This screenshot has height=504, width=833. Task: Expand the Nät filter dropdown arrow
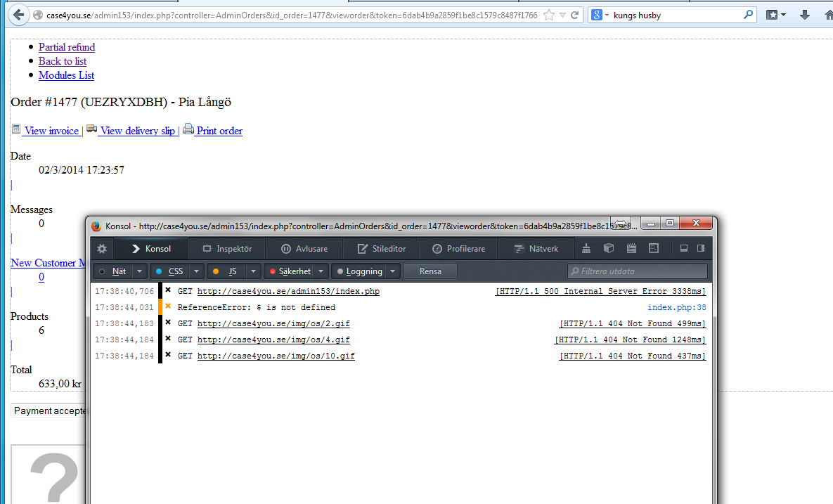tap(139, 271)
